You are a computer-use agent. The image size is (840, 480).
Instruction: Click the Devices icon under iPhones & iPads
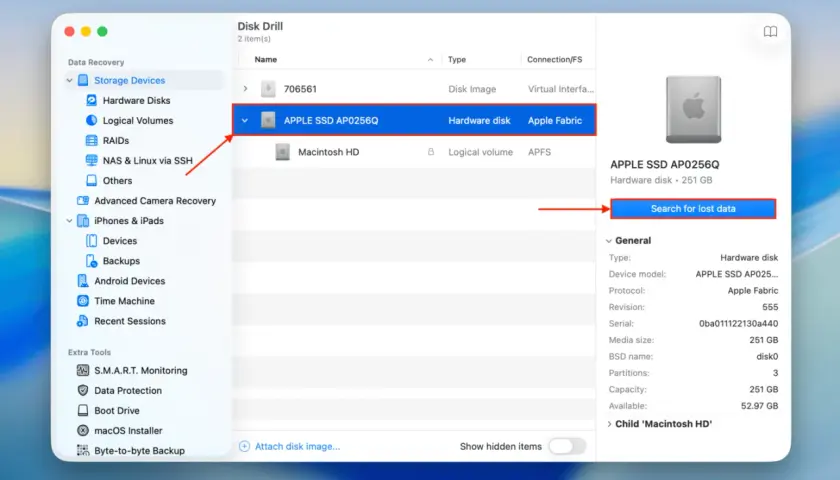(92, 241)
